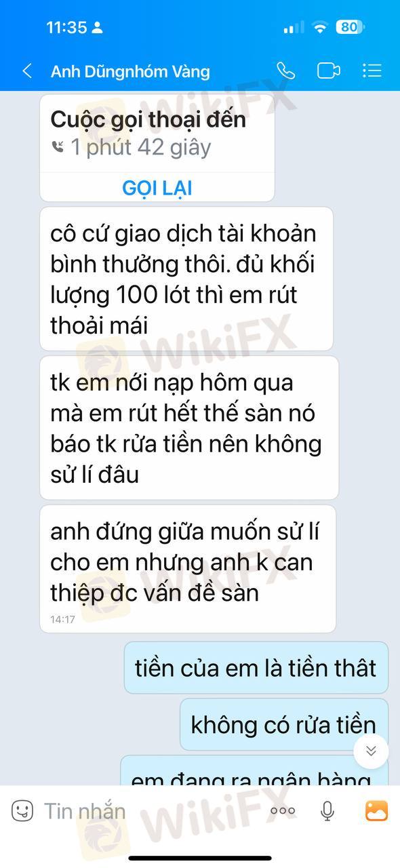Open more options three-dots icon

(283, 810)
